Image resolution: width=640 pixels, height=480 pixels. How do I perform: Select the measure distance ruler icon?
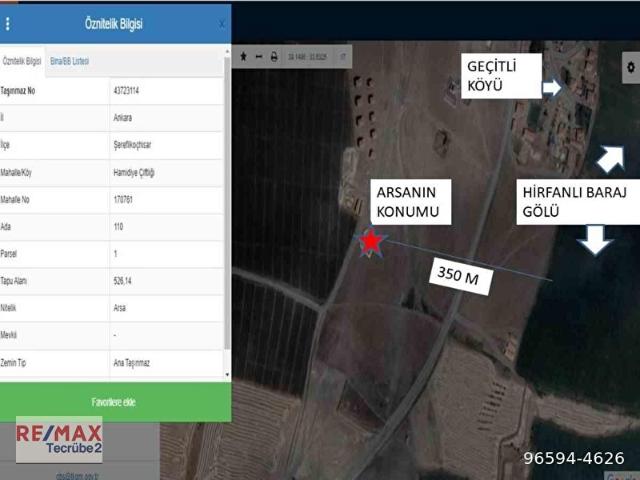(x=259, y=57)
